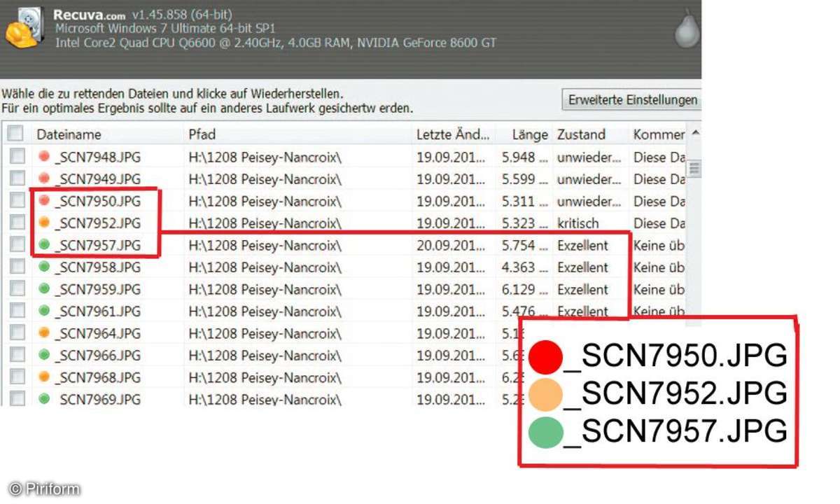
Task: Select the file name _SCN7958.JPG in the list
Action: pos(97,267)
